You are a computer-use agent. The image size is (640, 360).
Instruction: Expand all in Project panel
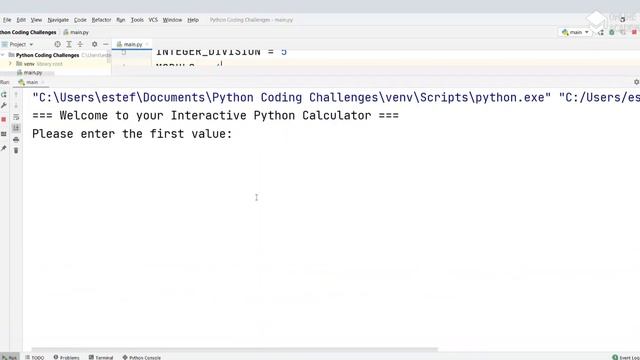click(69, 44)
